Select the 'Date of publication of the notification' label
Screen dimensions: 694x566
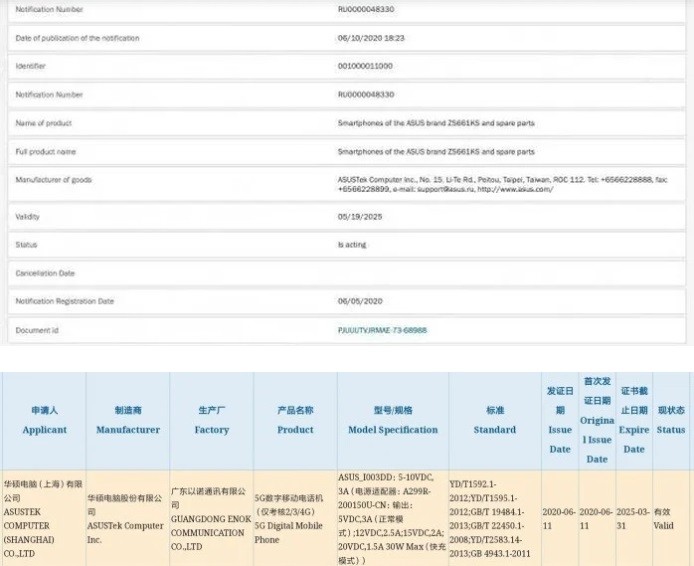77,38
